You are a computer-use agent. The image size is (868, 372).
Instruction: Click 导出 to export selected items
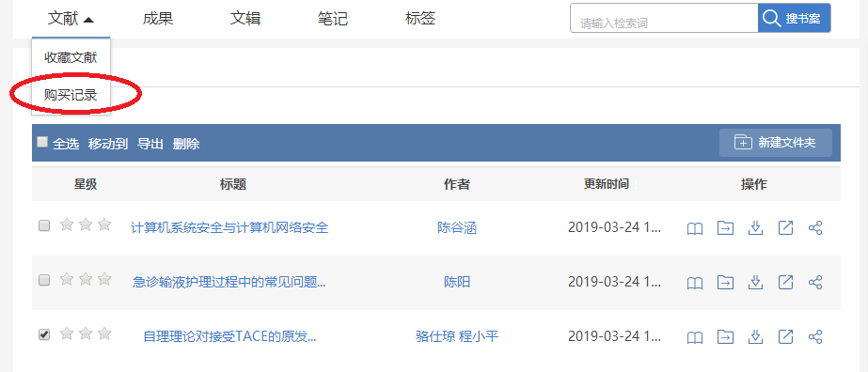coord(150,145)
